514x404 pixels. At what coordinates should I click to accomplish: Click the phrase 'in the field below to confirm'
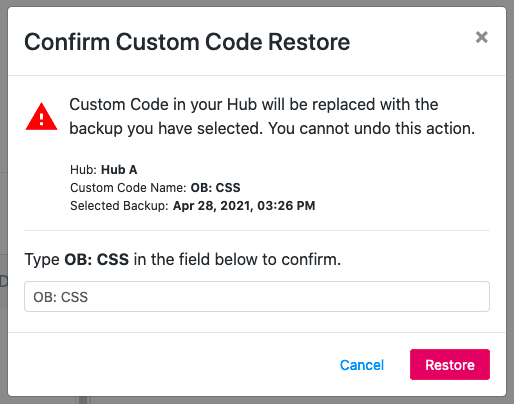(x=237, y=259)
